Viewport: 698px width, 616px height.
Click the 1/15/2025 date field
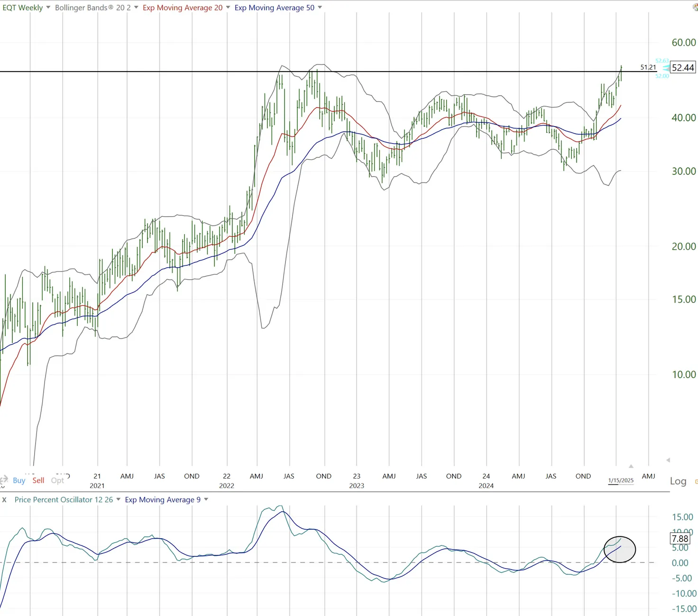click(621, 480)
